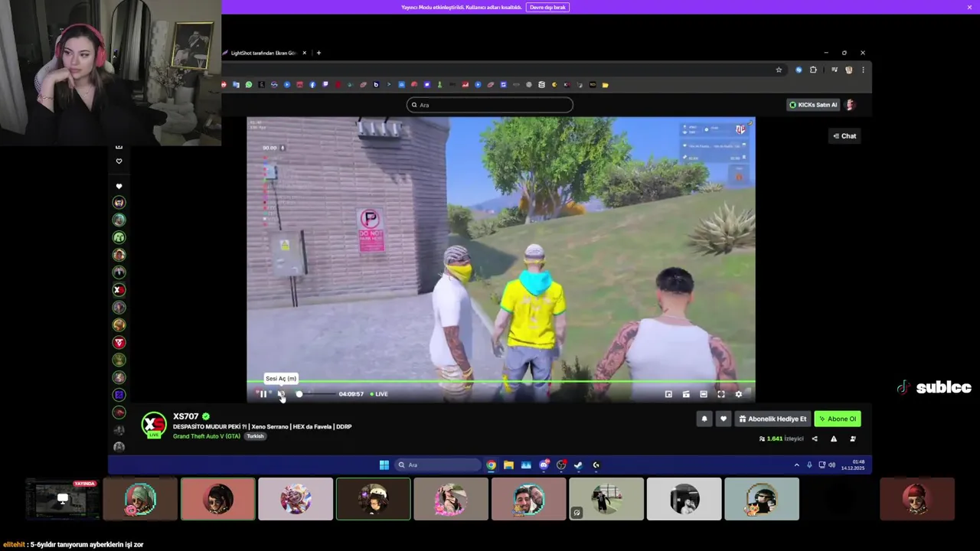Open the Chat panel

click(x=844, y=136)
